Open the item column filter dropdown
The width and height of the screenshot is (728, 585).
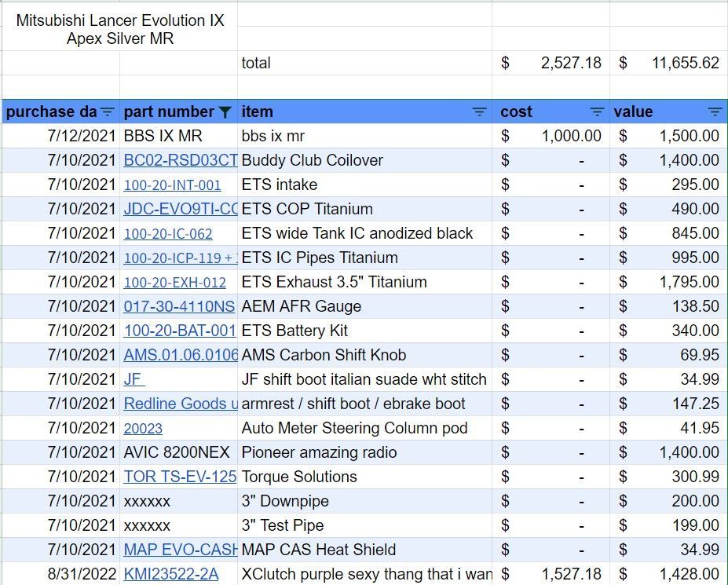[479, 112]
